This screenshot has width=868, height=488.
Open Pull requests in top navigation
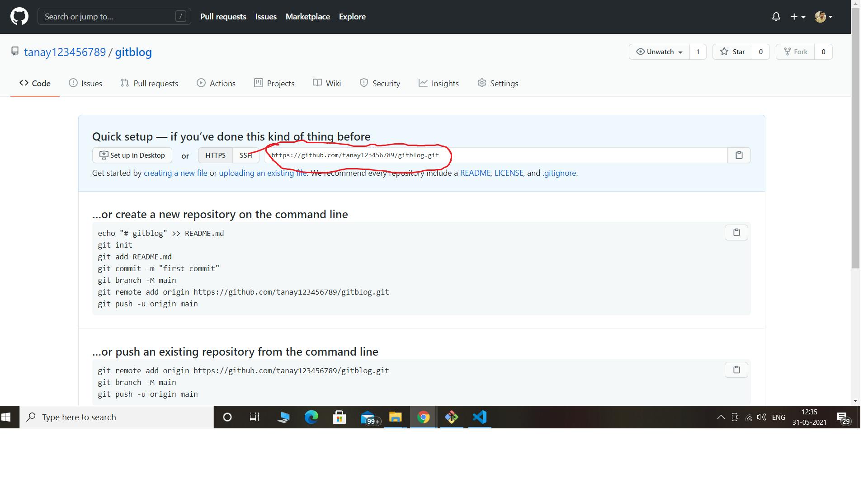223,17
